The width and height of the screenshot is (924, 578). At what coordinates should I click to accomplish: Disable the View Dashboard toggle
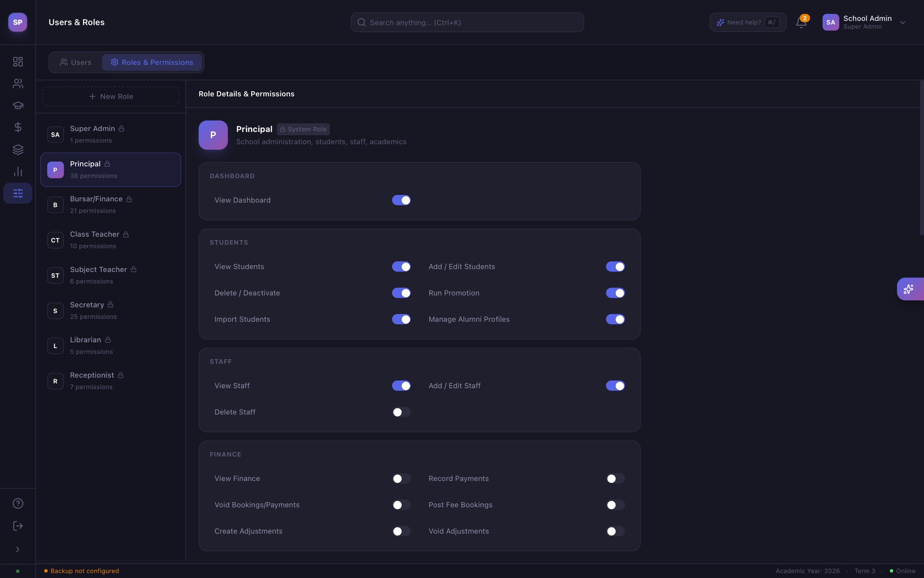pyautogui.click(x=401, y=200)
